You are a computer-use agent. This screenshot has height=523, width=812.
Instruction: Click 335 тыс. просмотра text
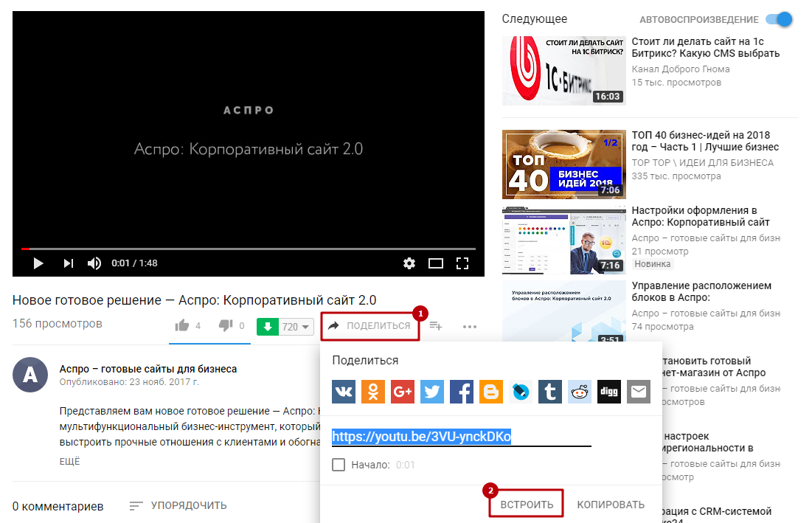pos(676,176)
